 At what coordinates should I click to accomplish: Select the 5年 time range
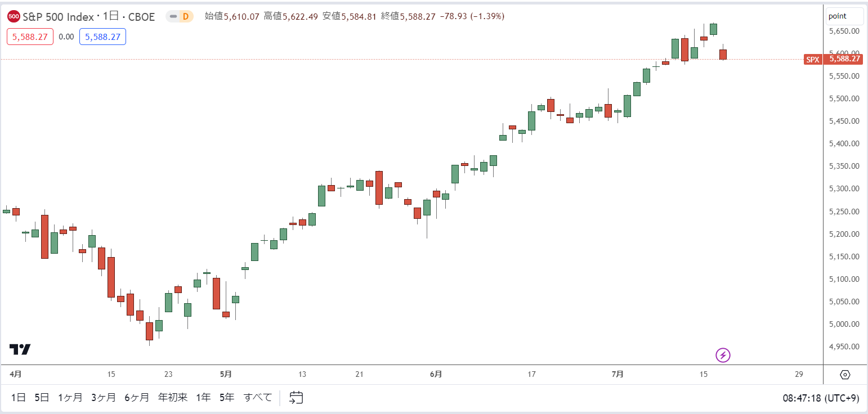[x=226, y=398]
